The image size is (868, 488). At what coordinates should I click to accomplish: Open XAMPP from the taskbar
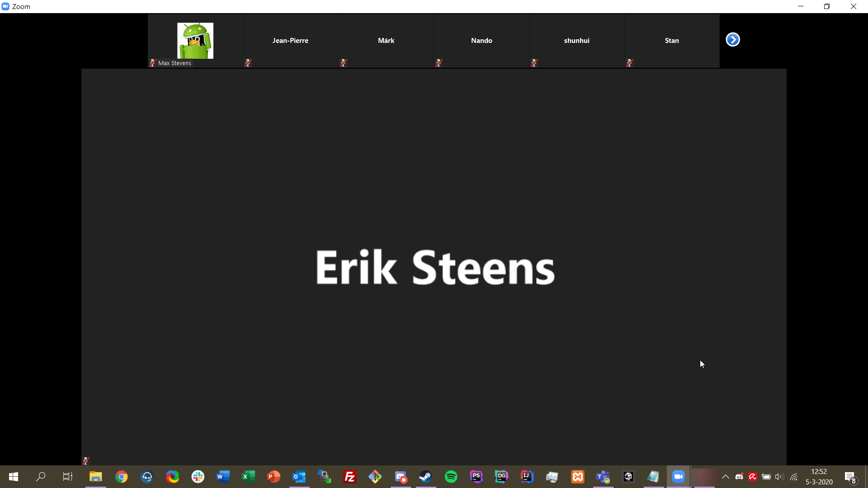(x=577, y=477)
